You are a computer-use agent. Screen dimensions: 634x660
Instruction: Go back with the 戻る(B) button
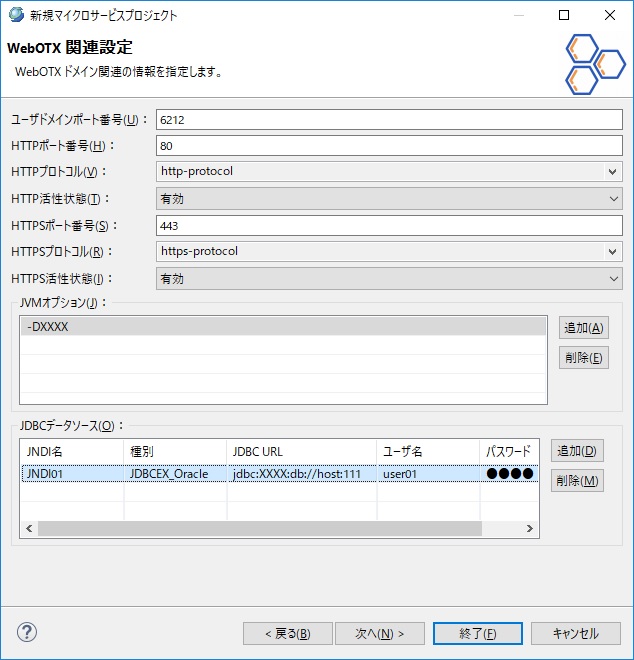(x=287, y=633)
